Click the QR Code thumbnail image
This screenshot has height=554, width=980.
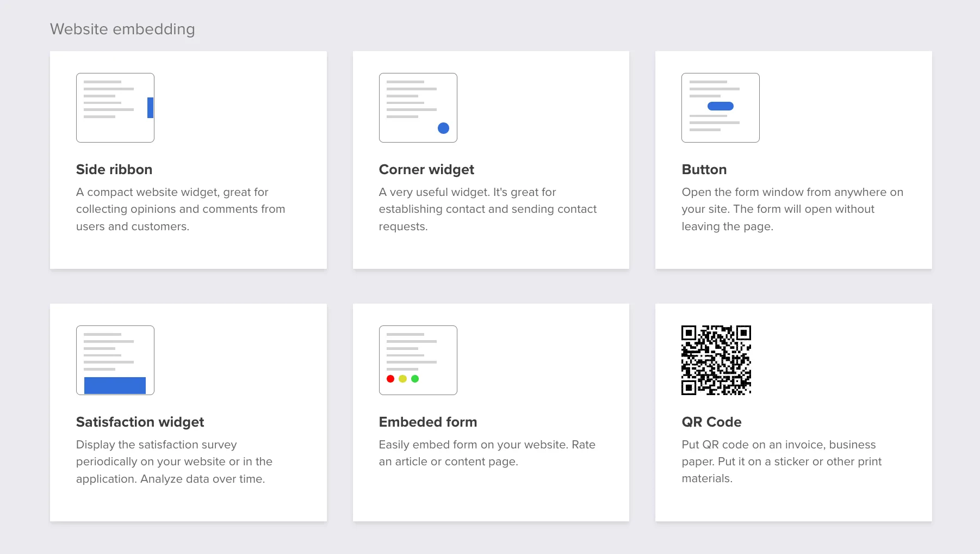coord(716,360)
